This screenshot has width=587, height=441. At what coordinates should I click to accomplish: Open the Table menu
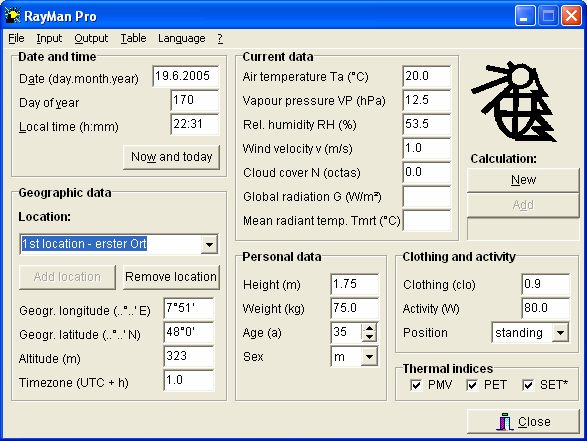tap(133, 38)
